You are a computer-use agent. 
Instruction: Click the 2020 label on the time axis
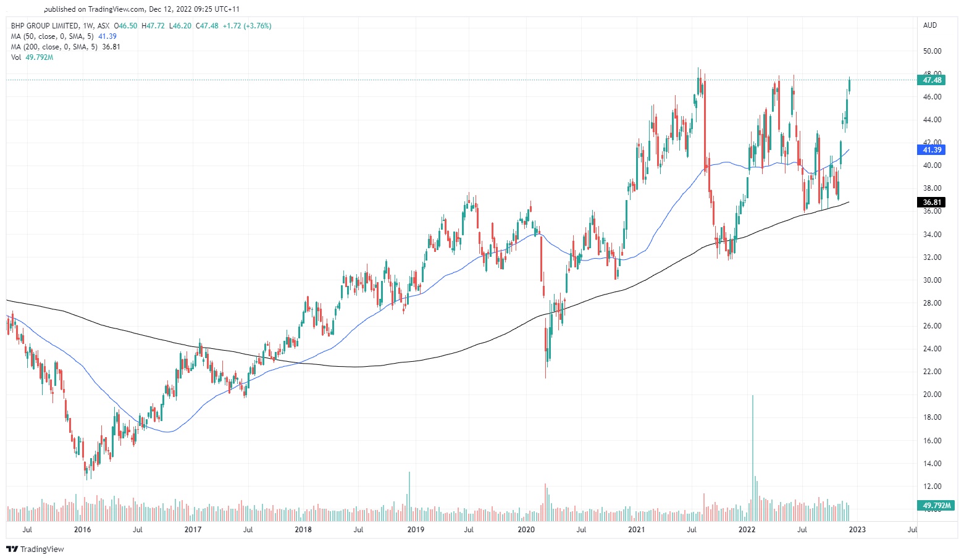pos(526,530)
